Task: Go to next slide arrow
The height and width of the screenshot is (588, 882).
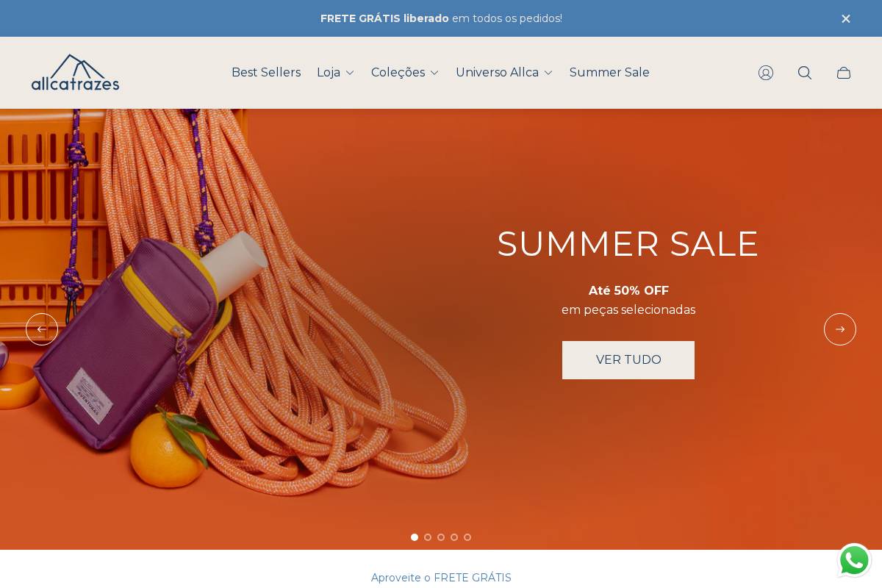Action: pyautogui.click(x=840, y=329)
